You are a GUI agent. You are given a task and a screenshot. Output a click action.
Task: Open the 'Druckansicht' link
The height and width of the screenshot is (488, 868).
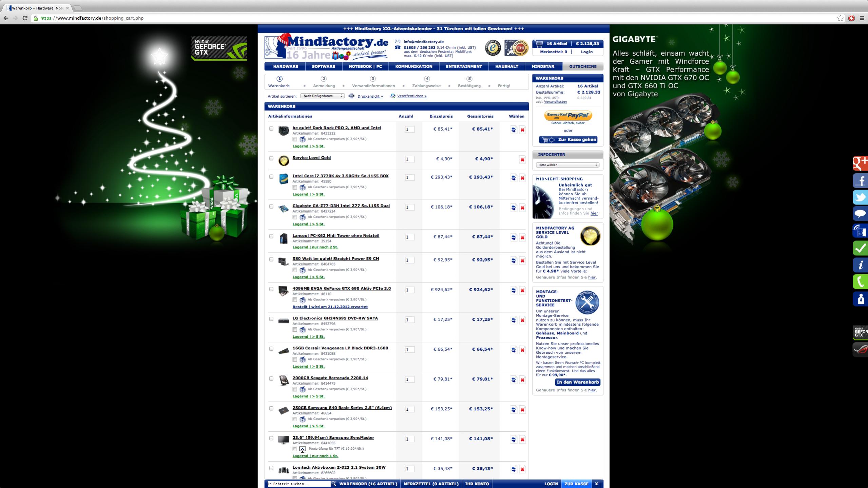pyautogui.click(x=370, y=96)
